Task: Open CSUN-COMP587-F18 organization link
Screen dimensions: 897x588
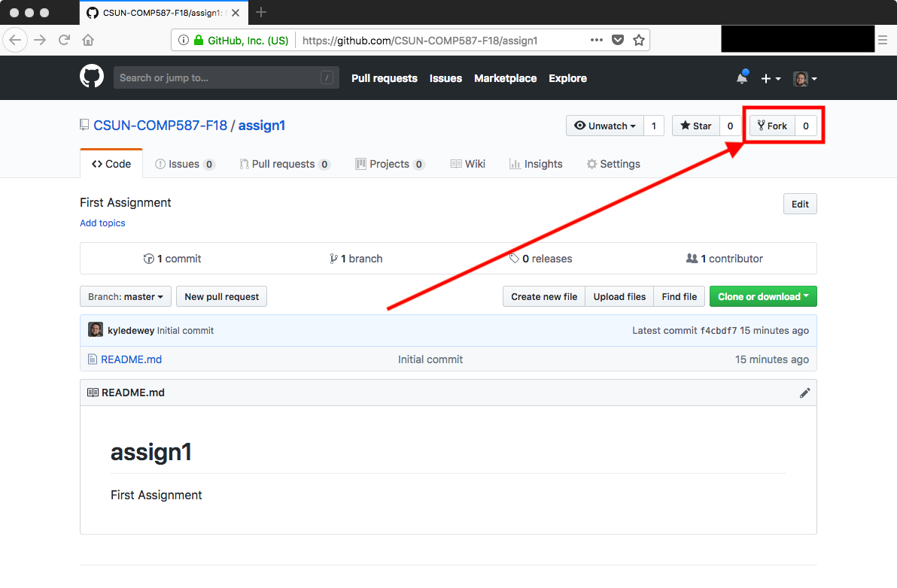Action: (160, 126)
